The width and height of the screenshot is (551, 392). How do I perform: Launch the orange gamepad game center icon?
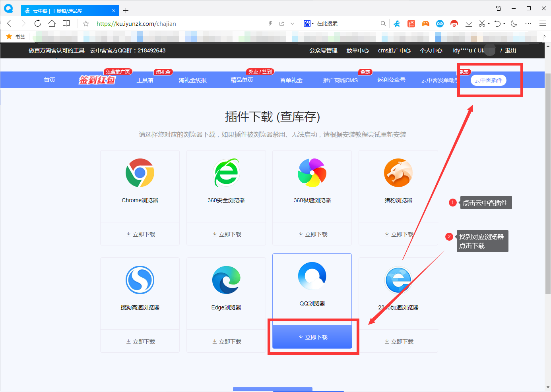[x=425, y=23]
